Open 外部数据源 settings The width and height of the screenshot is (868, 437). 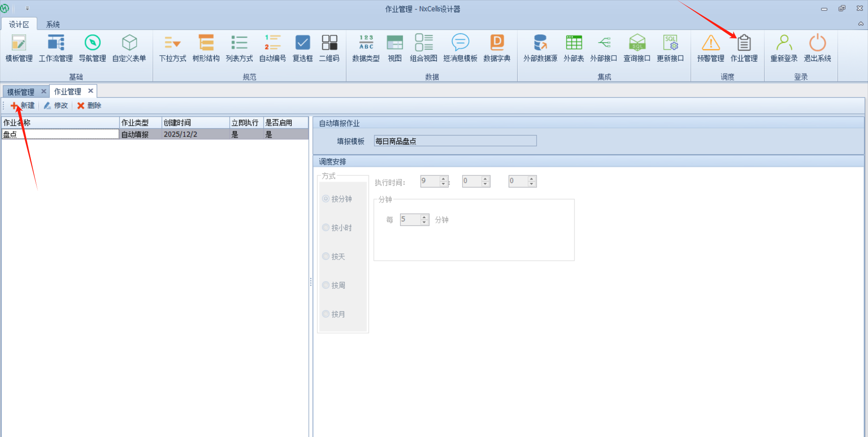click(540, 48)
